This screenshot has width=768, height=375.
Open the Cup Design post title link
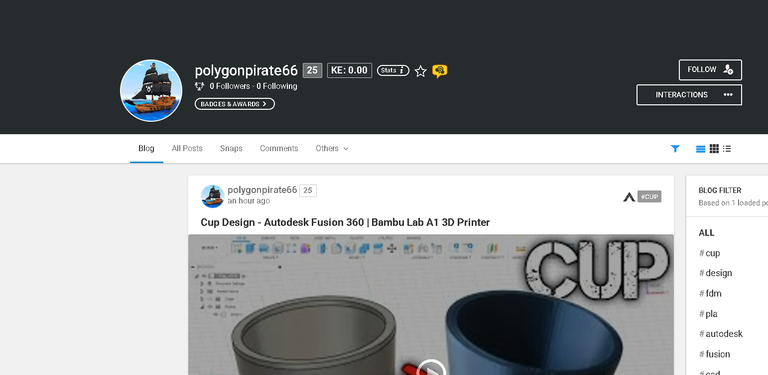click(345, 222)
